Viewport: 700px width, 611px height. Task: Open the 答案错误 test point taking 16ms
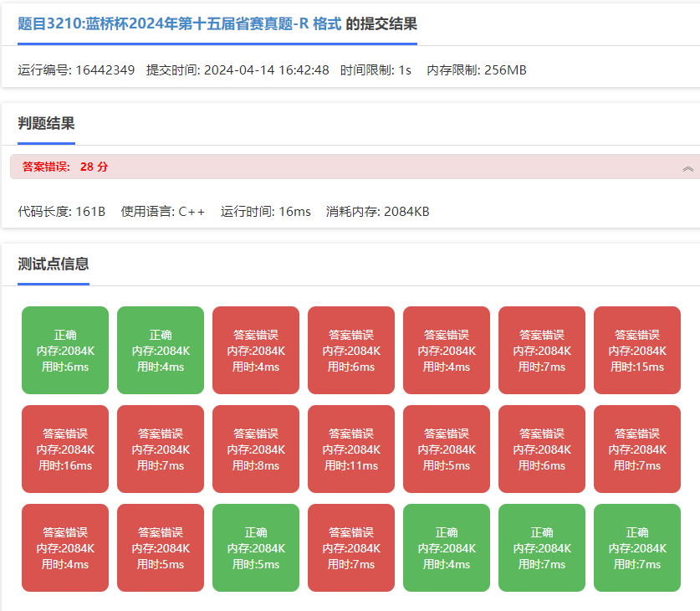[x=65, y=449]
